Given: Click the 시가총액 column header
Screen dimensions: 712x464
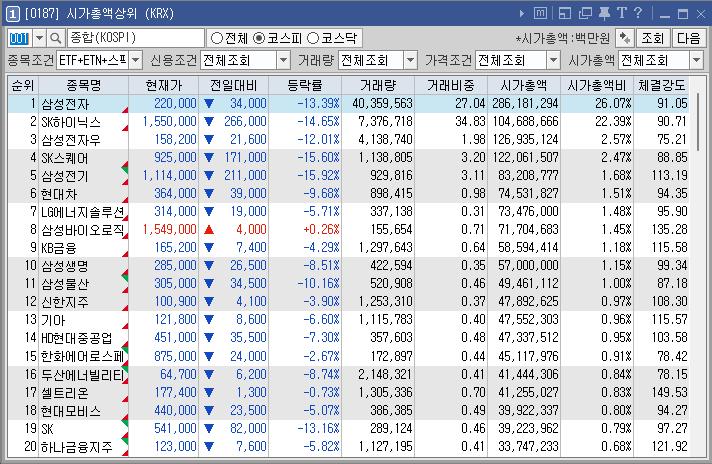Looking at the screenshot, I should click(524, 85).
